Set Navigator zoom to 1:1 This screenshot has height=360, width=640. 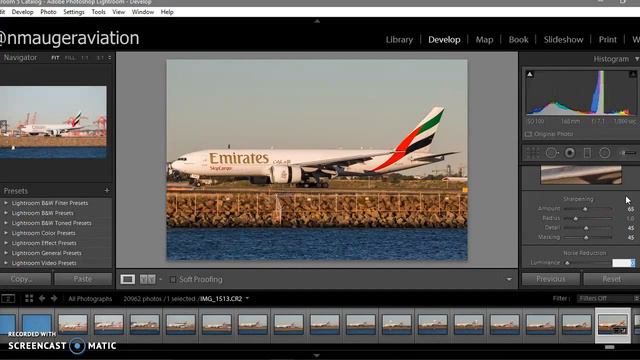tap(84, 58)
